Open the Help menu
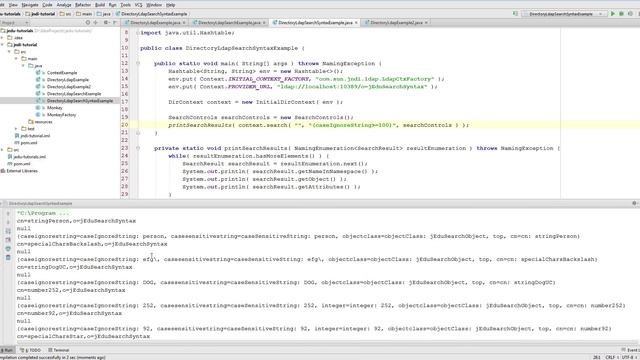 click(171, 5)
